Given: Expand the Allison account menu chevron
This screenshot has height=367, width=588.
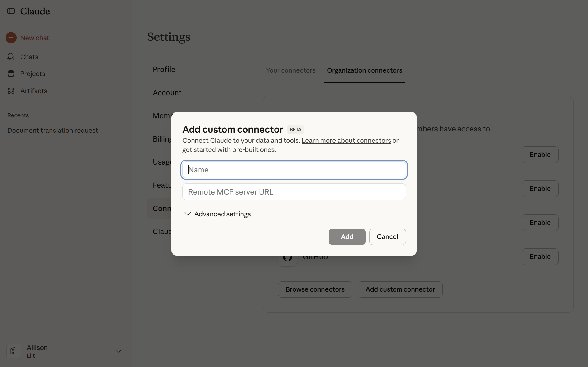Looking at the screenshot, I should [119, 351].
